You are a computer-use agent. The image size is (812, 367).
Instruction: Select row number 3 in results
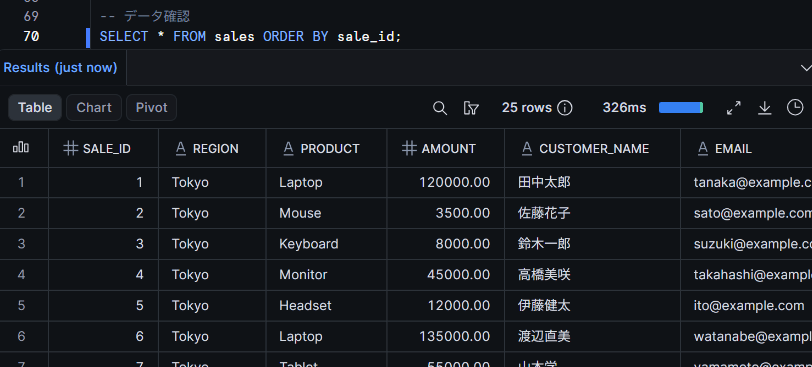tap(21, 244)
